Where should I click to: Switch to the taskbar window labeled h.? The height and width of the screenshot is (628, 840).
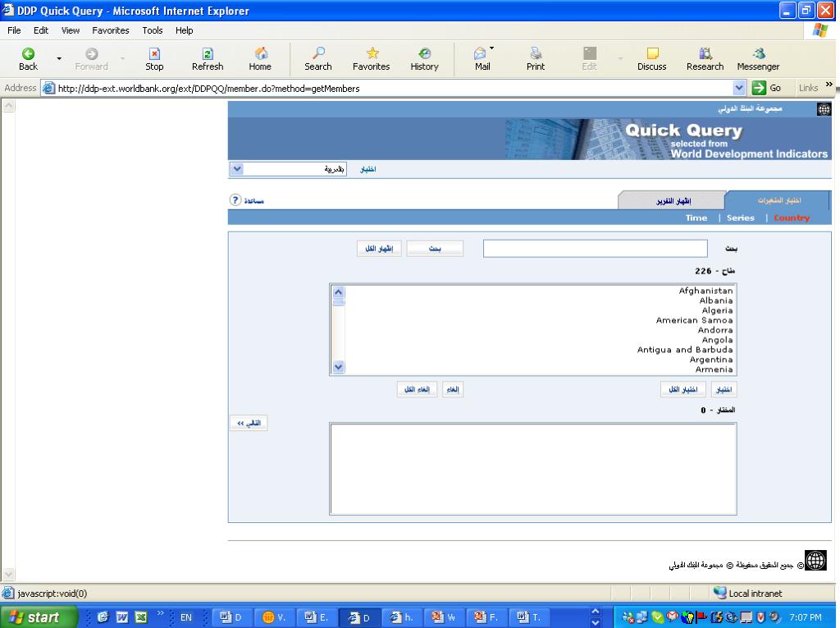(x=402, y=617)
